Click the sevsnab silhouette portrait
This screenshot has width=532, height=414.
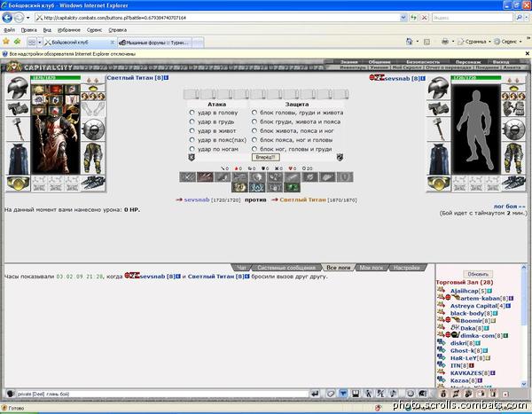(x=476, y=129)
